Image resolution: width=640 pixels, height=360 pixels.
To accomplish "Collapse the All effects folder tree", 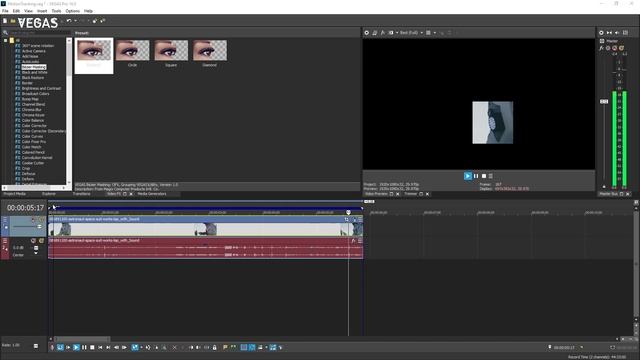I will 5,40.
